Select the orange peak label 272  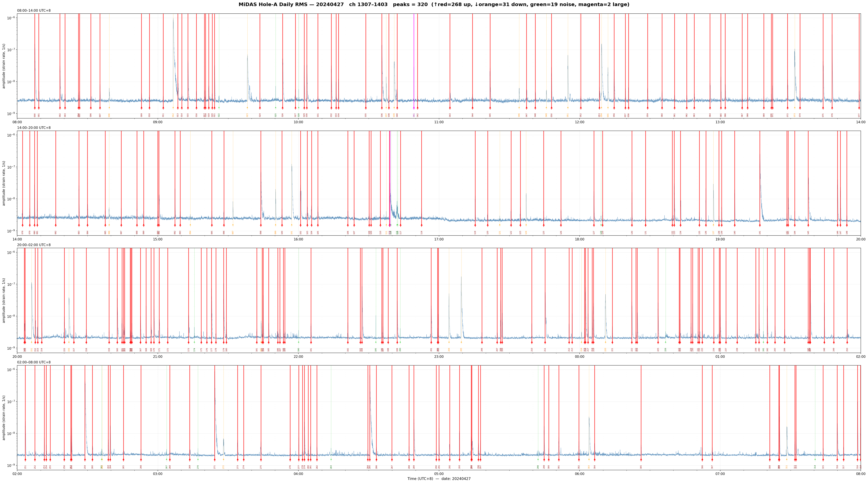223,467
